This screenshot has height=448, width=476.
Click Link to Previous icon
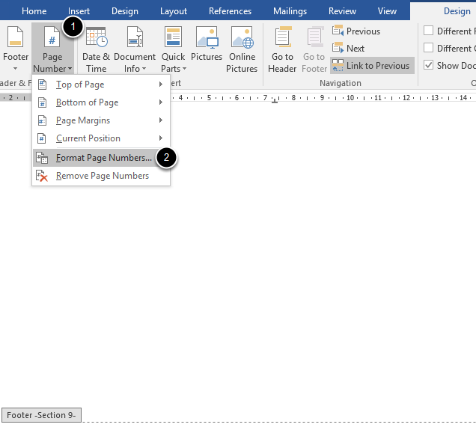[x=338, y=65]
